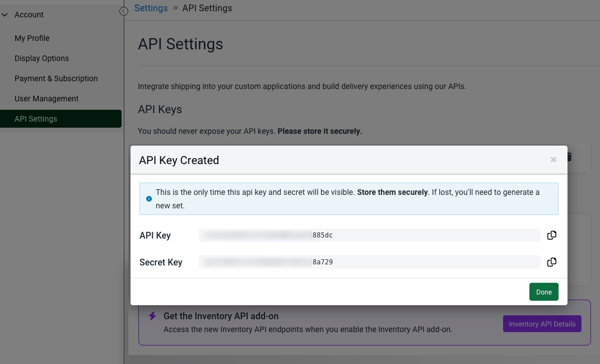The image size is (600, 364).
Task: Click the Secret Key field
Action: 370,262
